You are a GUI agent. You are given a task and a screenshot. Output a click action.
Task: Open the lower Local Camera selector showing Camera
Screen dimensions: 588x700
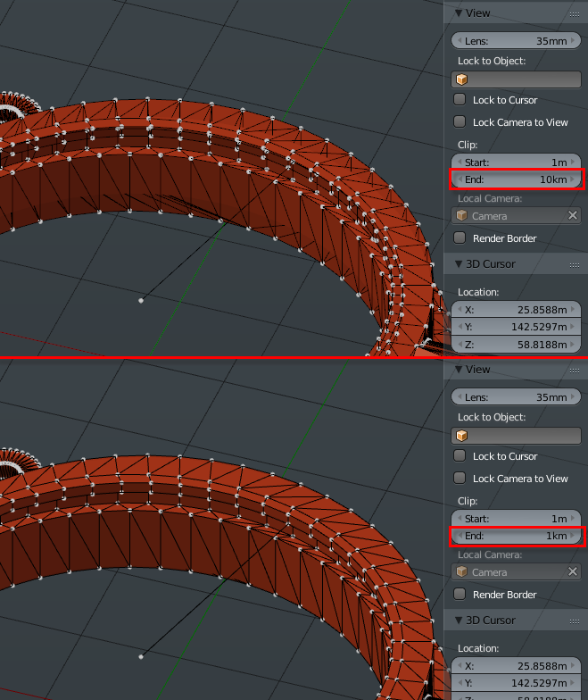click(516, 571)
